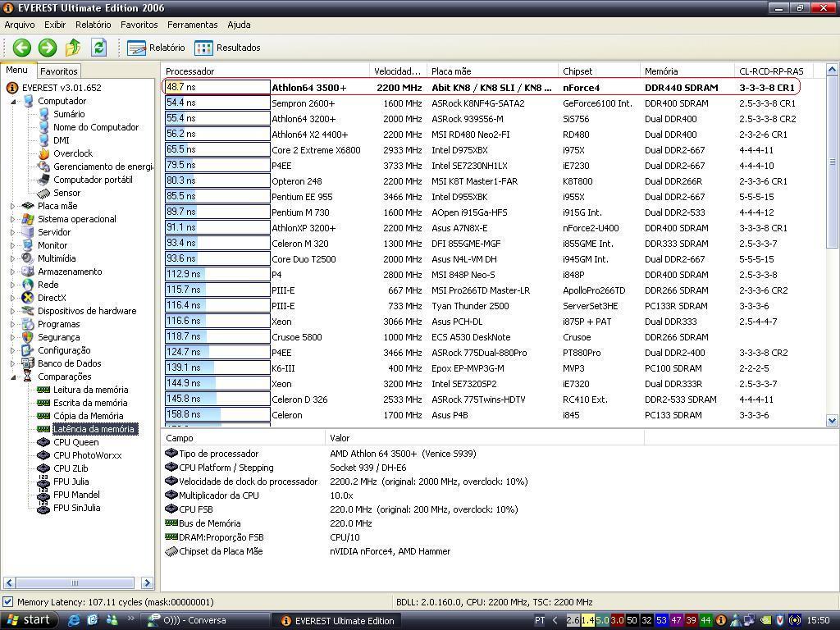Click the CPU PhotoWorxx chip icon
The height and width of the screenshot is (630, 840).
44,455
